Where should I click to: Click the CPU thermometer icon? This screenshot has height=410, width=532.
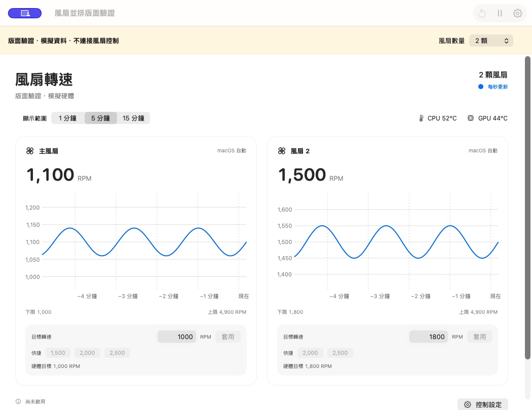421,118
